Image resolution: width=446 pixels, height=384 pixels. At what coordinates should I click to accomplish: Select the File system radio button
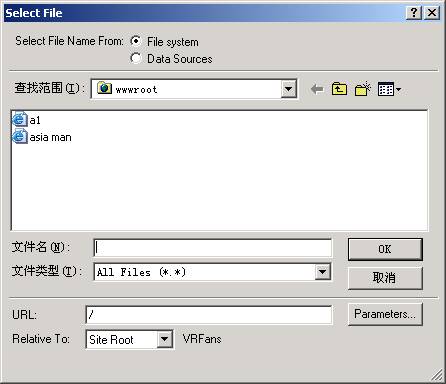tap(135, 41)
